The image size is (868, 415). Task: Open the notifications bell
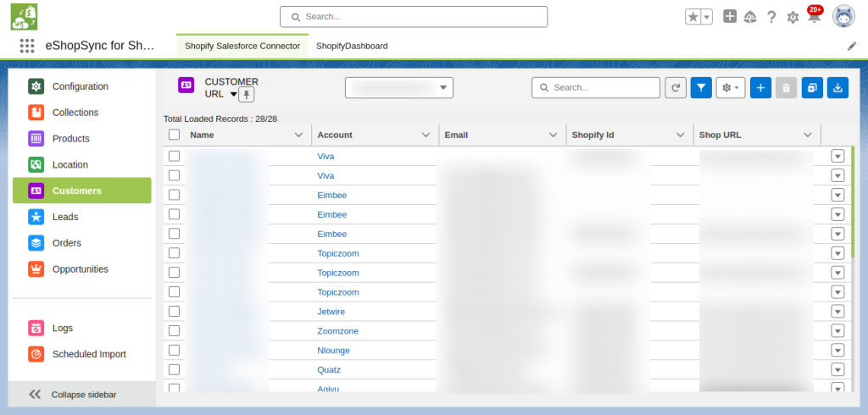click(814, 17)
